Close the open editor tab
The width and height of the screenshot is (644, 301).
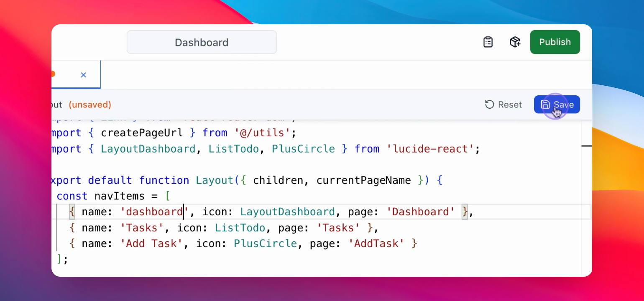click(x=83, y=75)
